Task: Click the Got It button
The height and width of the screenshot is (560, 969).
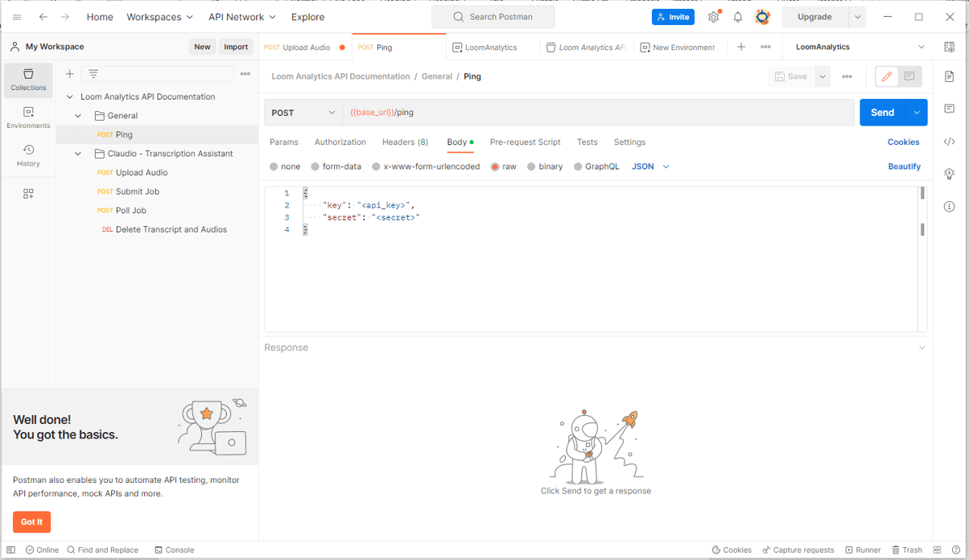Action: (31, 522)
